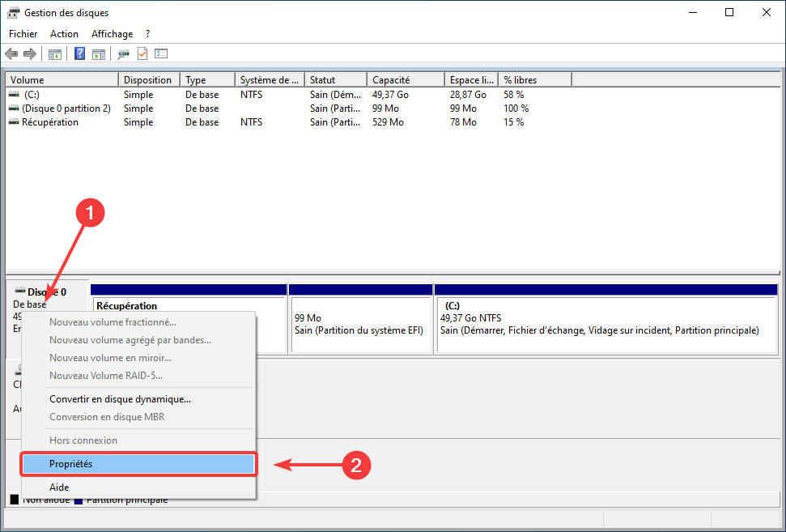Image resolution: width=786 pixels, height=532 pixels.
Task: Open the blue Help toolbar icon
Action: 80,54
